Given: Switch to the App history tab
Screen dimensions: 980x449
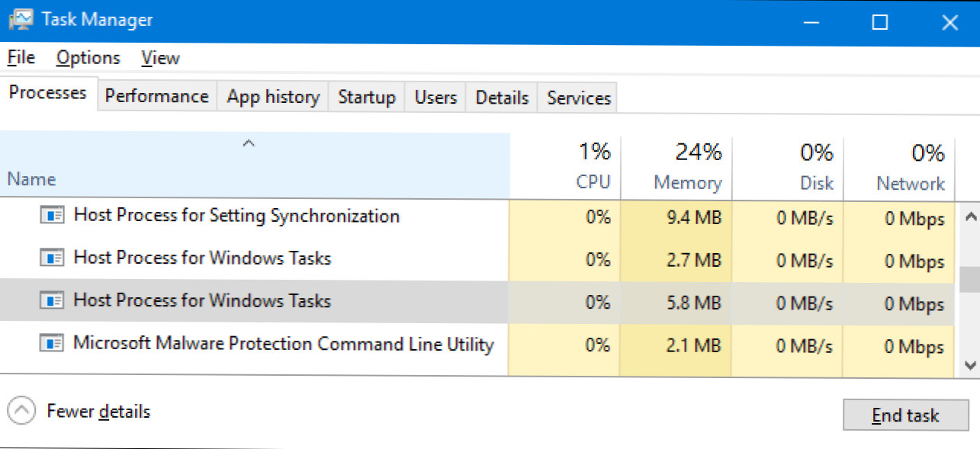Looking at the screenshot, I should 273,98.
